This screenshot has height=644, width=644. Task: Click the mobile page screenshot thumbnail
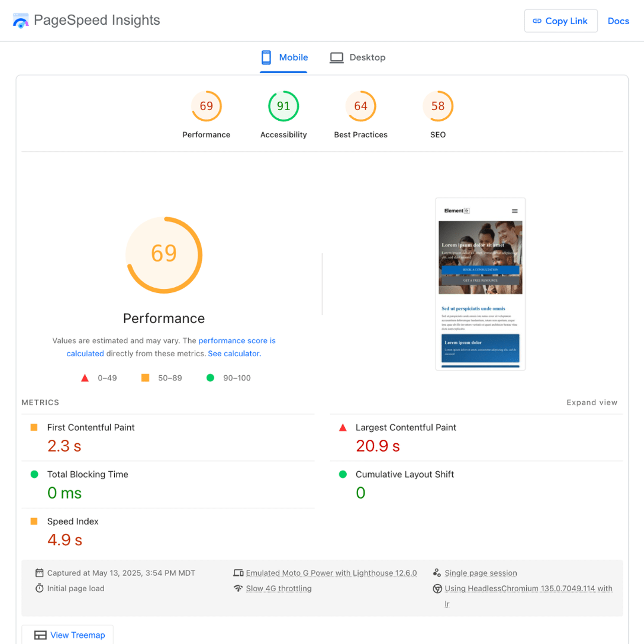coord(480,284)
